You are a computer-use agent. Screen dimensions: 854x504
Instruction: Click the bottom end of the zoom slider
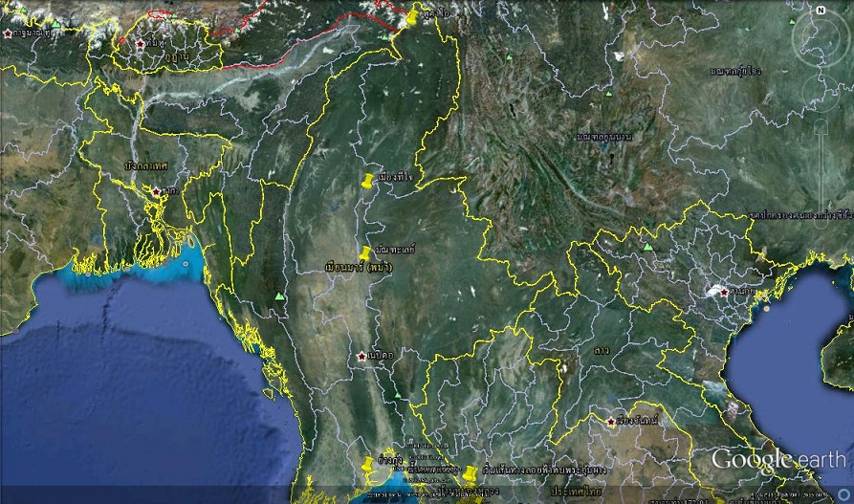(821, 222)
